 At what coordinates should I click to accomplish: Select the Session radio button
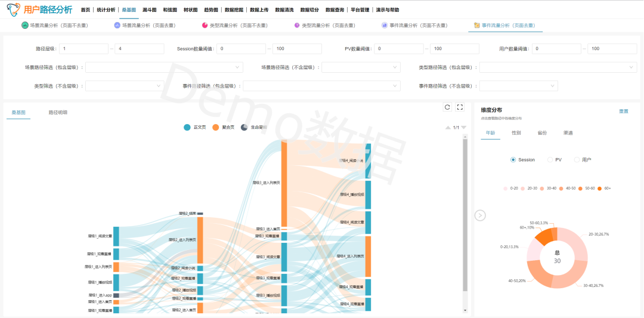[513, 160]
